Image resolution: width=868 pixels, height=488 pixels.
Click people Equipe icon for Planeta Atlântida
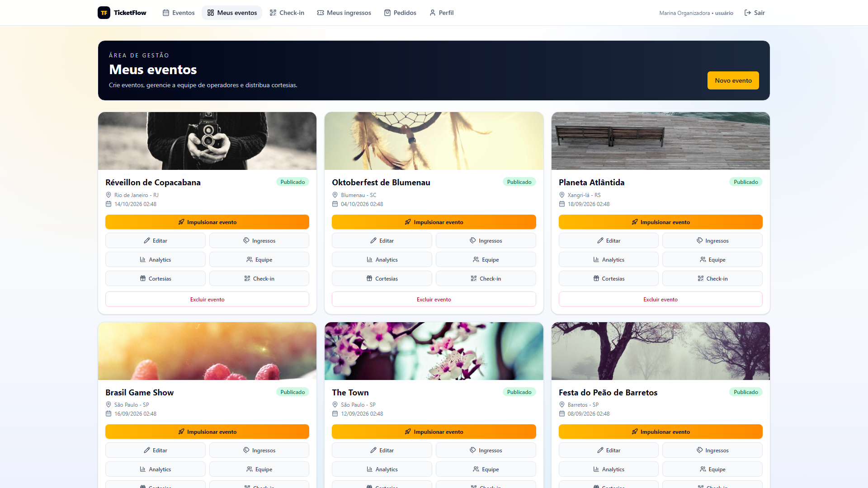point(703,259)
